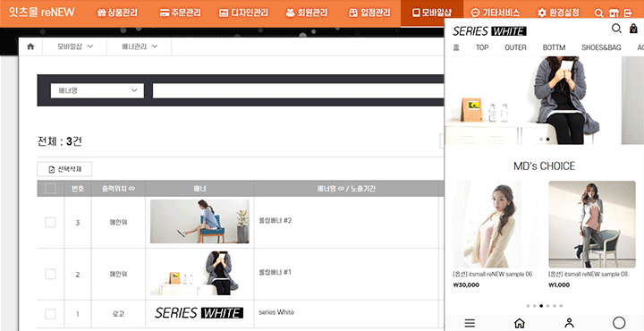
Task: Open the hamburger menu in the mobile preview
Action: click(470, 323)
